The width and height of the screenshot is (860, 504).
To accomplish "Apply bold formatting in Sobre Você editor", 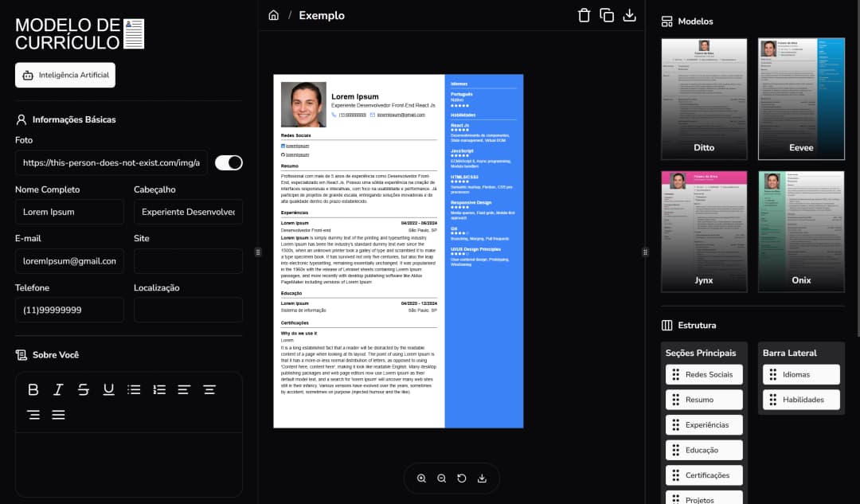I will tap(33, 389).
